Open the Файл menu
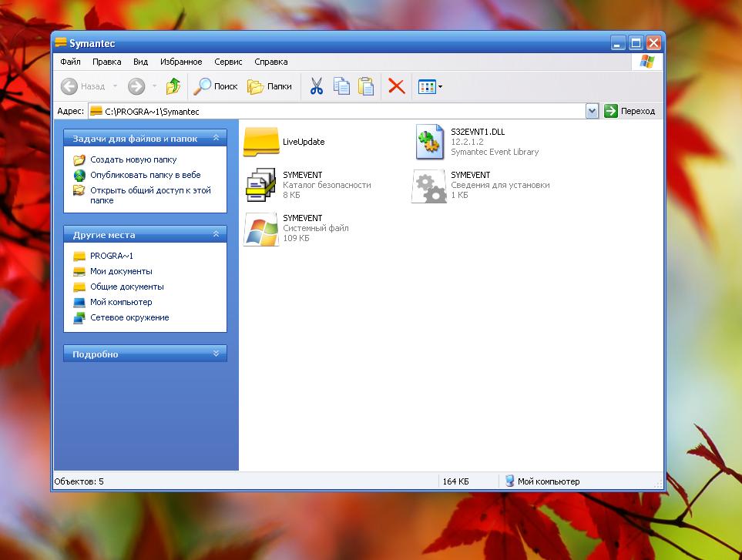The width and height of the screenshot is (742, 560). (x=70, y=62)
